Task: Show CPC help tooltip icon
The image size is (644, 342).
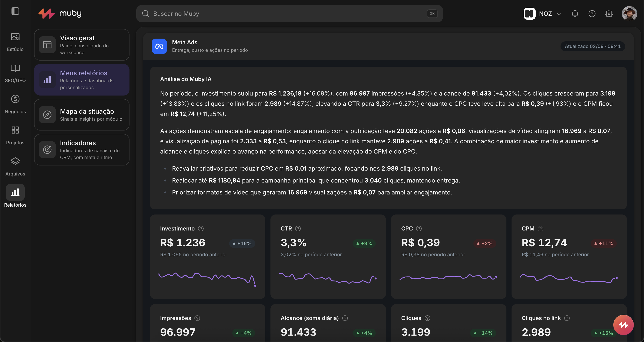Action: [419, 229]
